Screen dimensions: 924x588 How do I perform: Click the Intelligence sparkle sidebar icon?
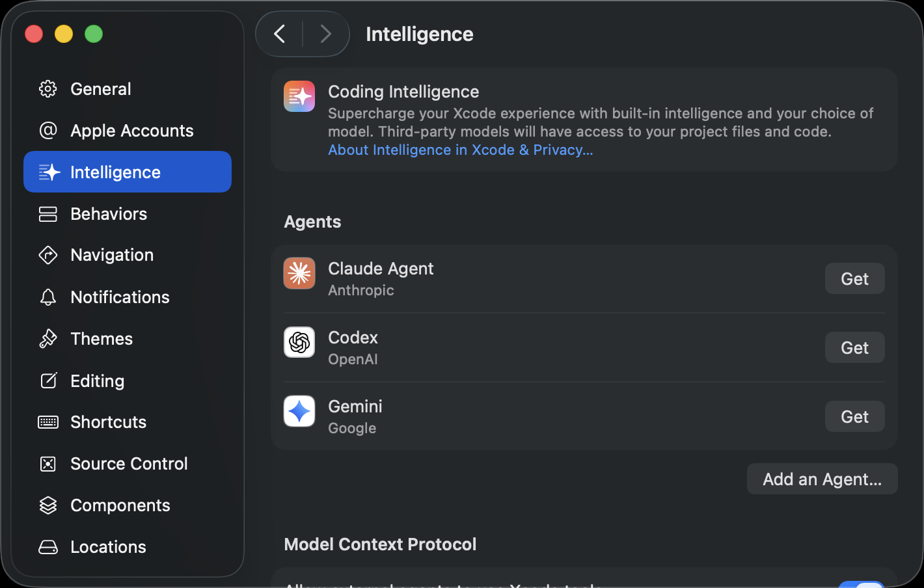pyautogui.click(x=49, y=172)
